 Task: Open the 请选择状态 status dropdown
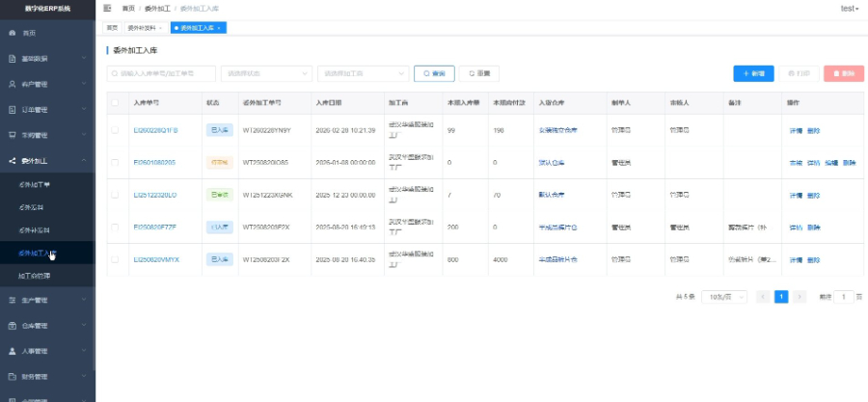point(266,73)
